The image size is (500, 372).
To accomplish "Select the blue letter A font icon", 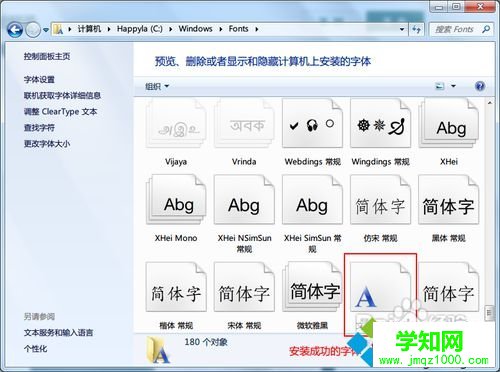I will pyautogui.click(x=380, y=288).
